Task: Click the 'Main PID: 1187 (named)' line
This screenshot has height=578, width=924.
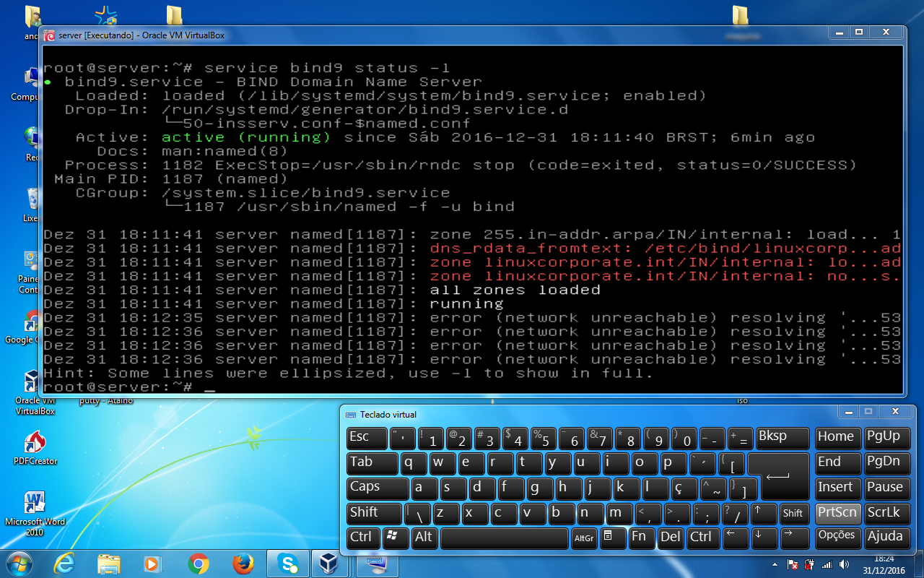Action: click(171, 178)
